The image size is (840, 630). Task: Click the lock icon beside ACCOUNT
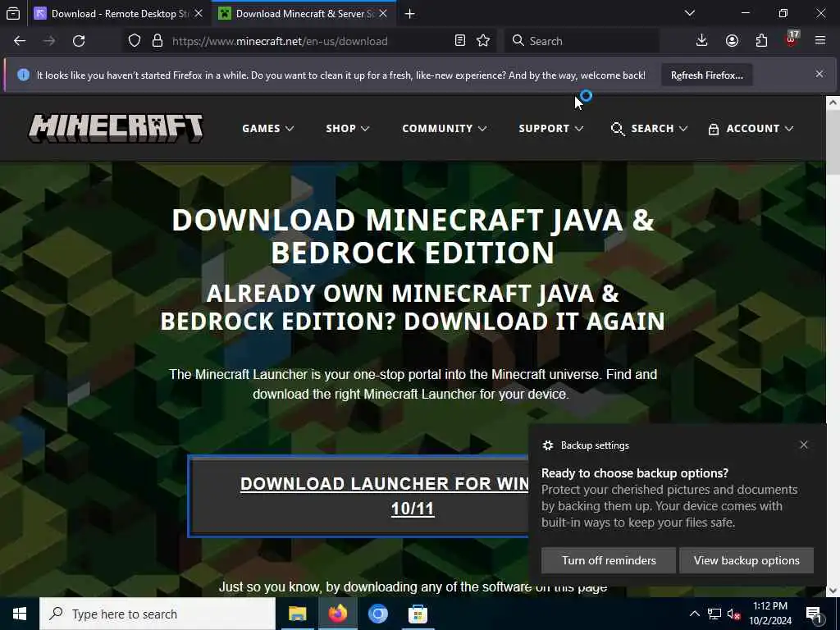click(x=714, y=129)
